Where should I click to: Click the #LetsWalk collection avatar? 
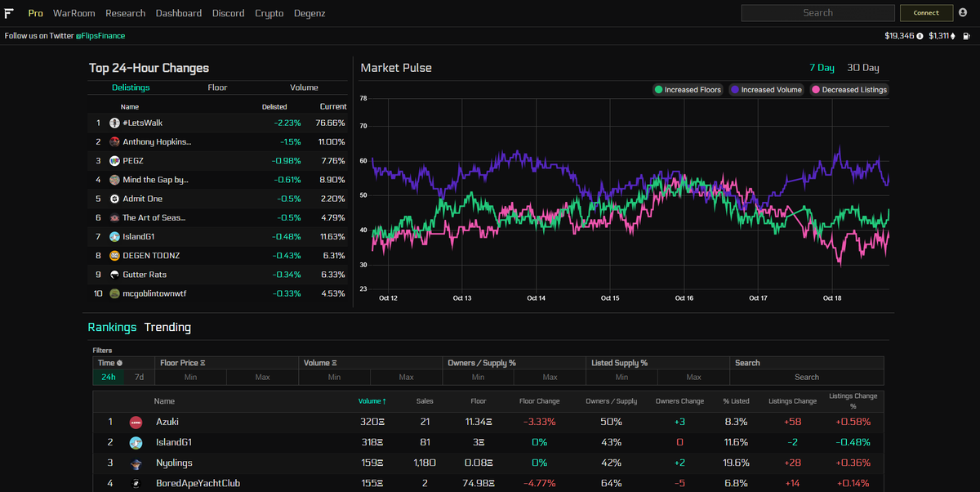click(115, 123)
